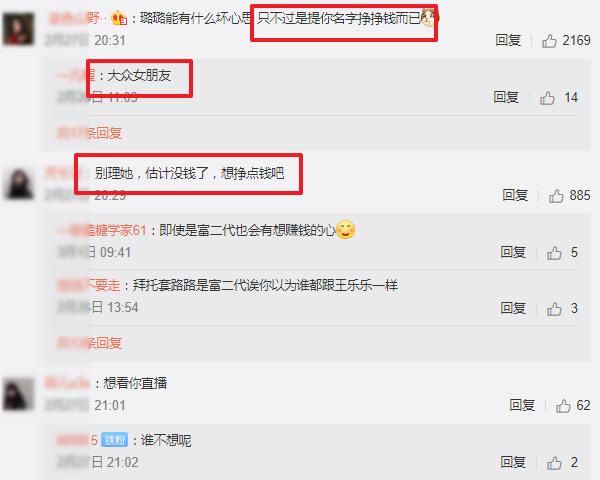Open the username 糖学家61 profile link
The height and width of the screenshot is (480, 600).
tap(102, 230)
